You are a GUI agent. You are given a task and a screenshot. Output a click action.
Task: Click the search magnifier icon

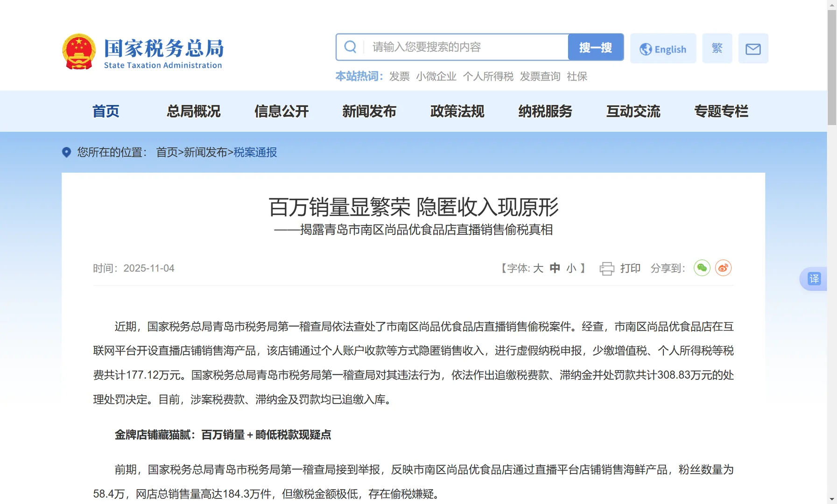351,47
